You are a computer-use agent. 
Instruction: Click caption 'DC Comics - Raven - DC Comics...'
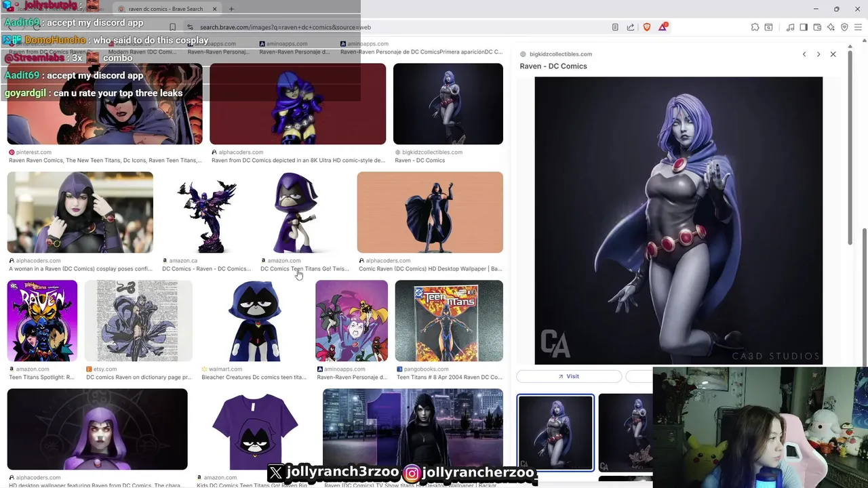(207, 269)
